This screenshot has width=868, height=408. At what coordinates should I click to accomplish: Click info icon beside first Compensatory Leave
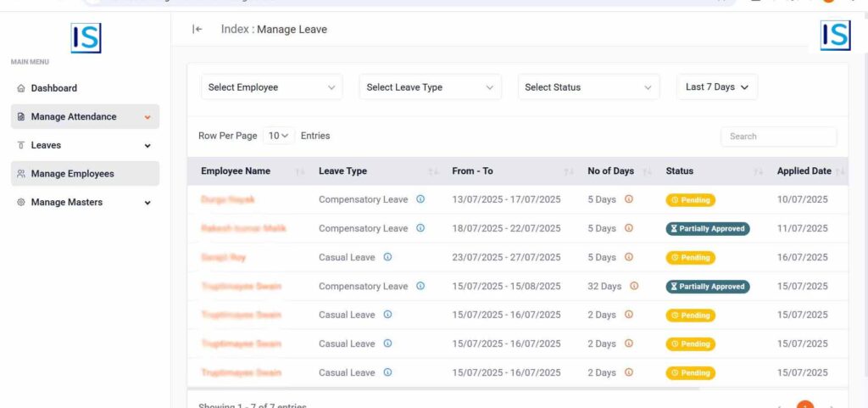click(420, 199)
